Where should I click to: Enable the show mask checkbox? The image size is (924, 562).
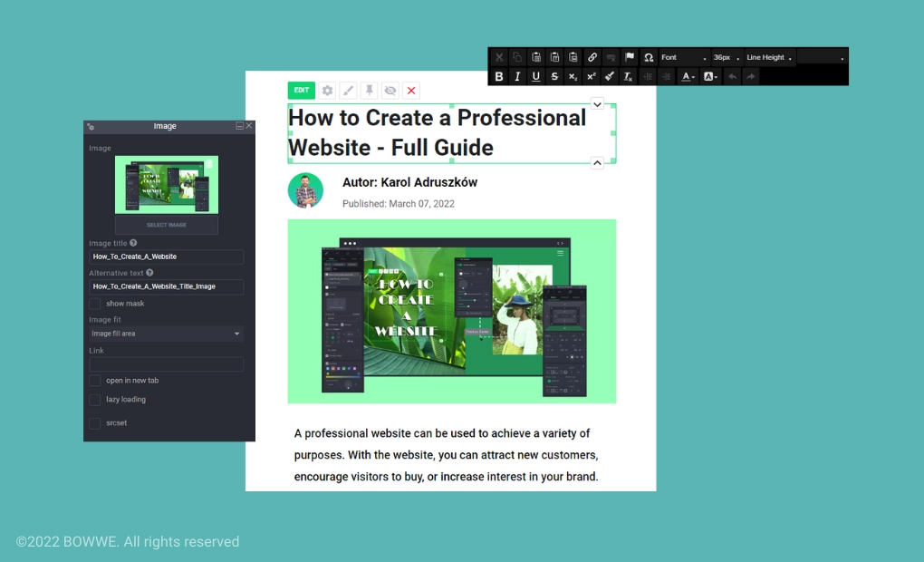[x=95, y=304]
